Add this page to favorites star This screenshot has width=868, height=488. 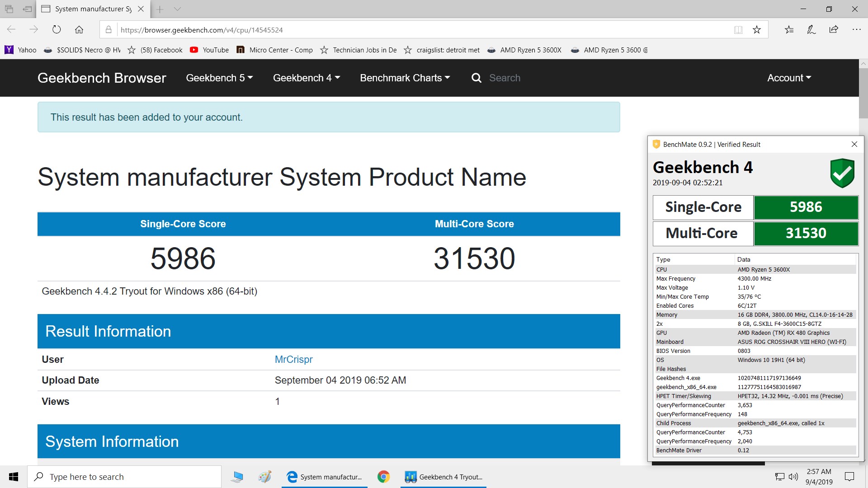click(x=757, y=30)
